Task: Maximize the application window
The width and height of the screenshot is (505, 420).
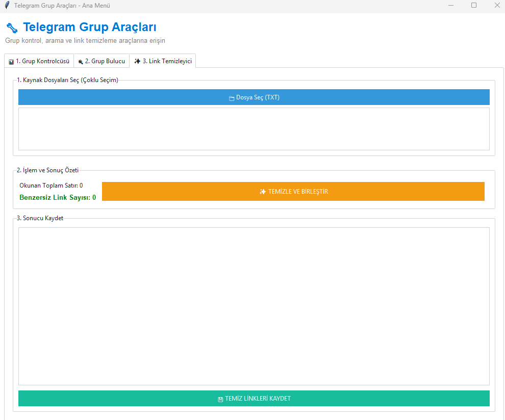Action: point(474,6)
